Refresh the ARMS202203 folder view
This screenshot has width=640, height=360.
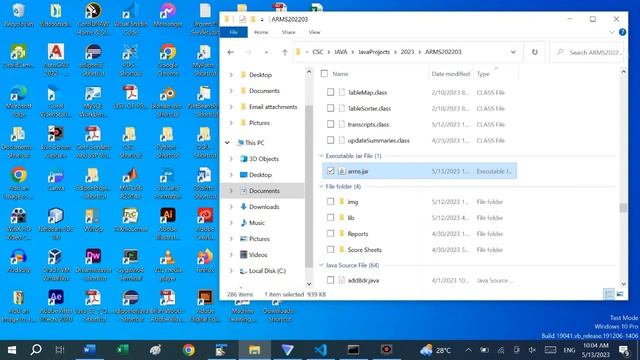(535, 52)
